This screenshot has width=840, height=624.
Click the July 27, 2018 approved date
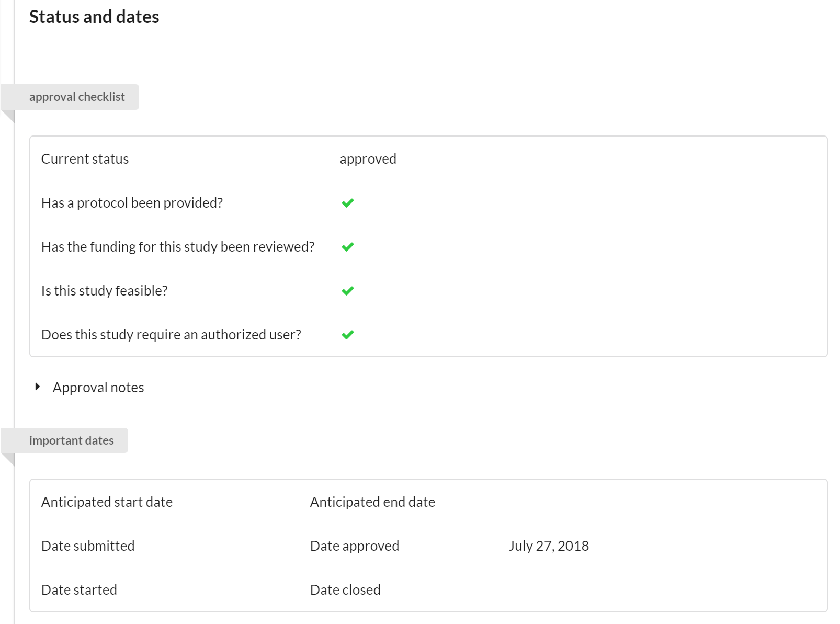point(549,546)
